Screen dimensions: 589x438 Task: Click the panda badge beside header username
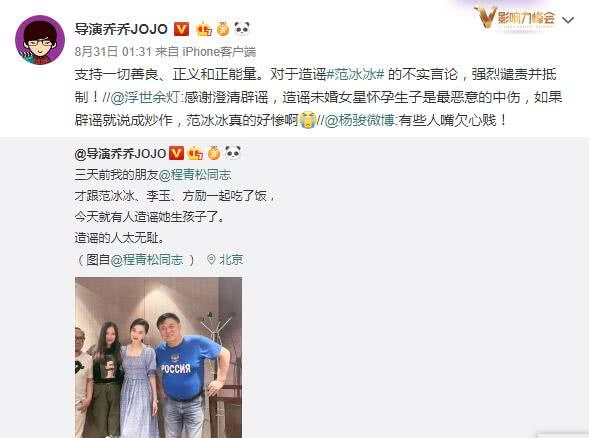242,28
